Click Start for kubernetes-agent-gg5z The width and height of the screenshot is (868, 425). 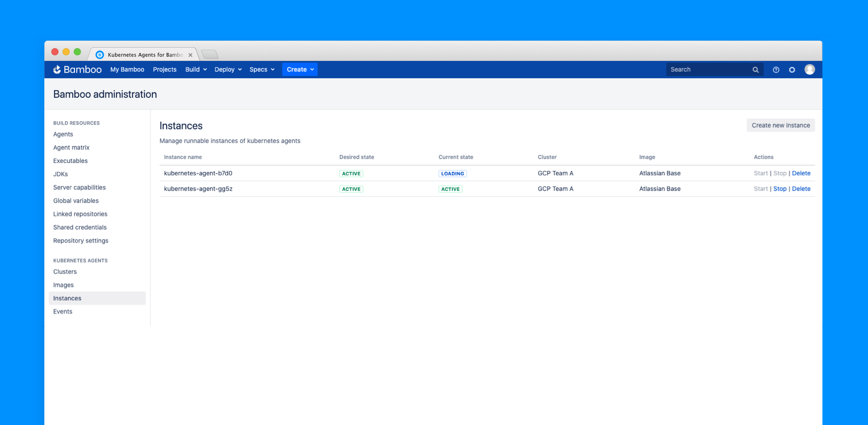click(760, 189)
